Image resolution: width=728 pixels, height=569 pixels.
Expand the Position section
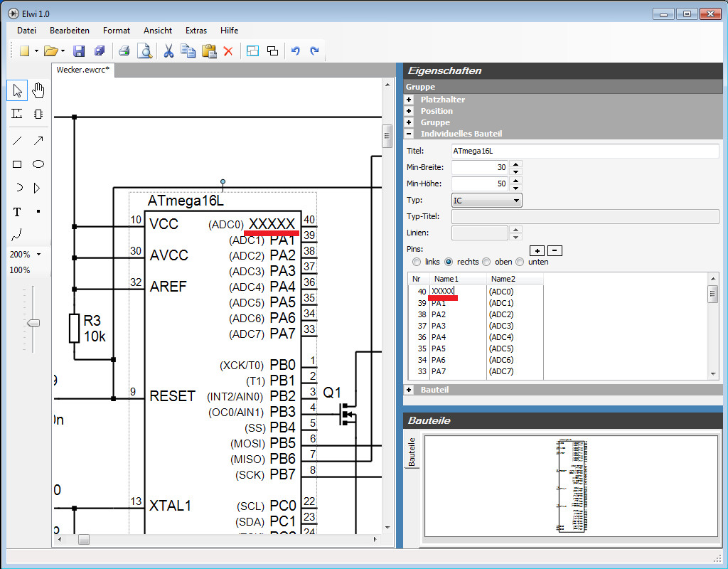coord(409,111)
